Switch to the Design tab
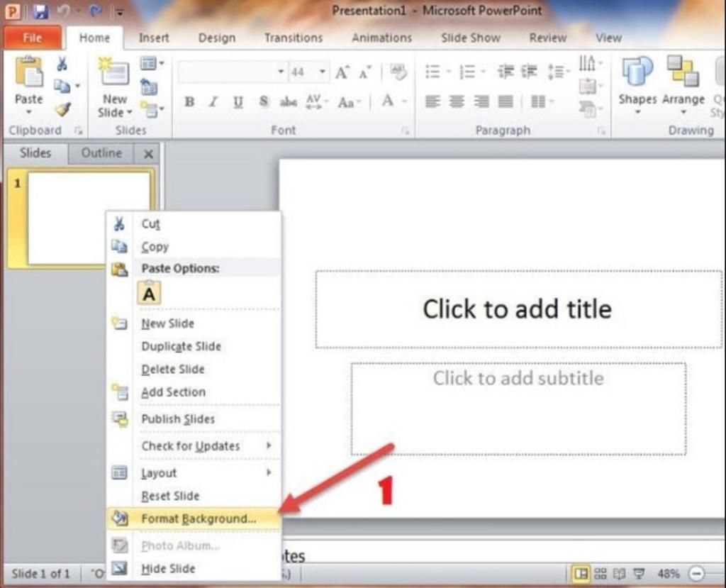The width and height of the screenshot is (726, 588). pyautogui.click(x=217, y=38)
